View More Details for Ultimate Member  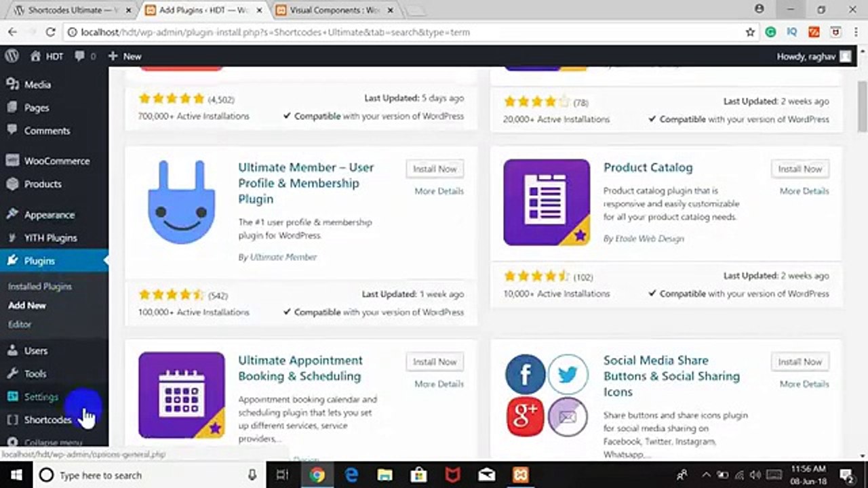click(x=439, y=191)
